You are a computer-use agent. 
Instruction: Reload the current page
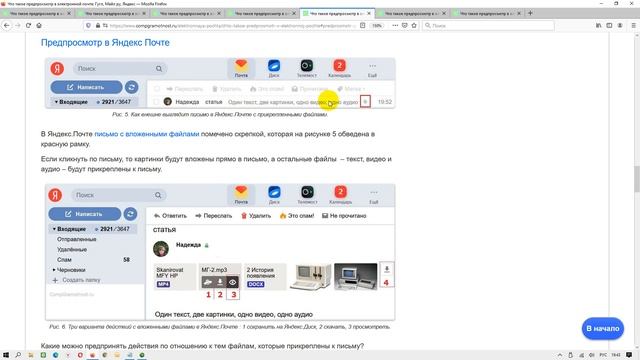tap(28, 25)
